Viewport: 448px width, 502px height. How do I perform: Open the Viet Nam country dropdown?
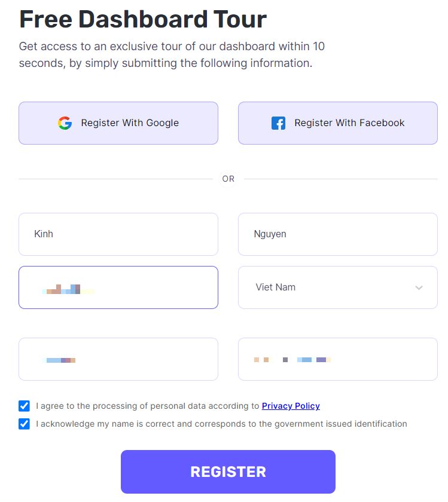[338, 287]
